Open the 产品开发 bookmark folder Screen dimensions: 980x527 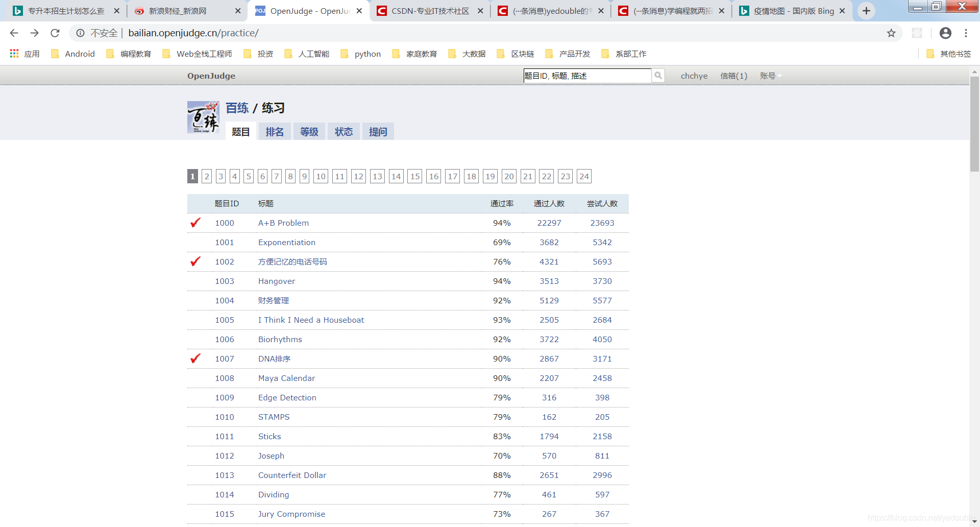tap(568, 54)
